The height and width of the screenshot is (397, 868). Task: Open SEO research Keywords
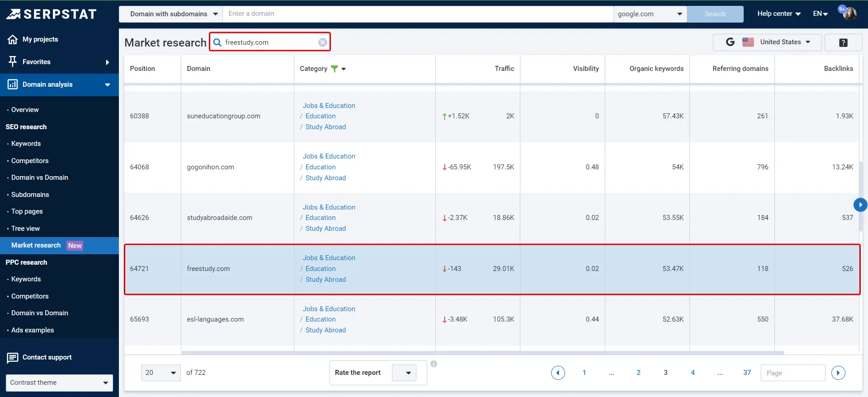tap(26, 144)
